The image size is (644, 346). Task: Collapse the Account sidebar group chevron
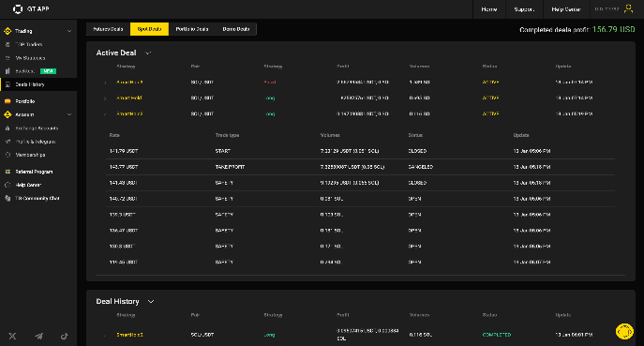tap(69, 114)
